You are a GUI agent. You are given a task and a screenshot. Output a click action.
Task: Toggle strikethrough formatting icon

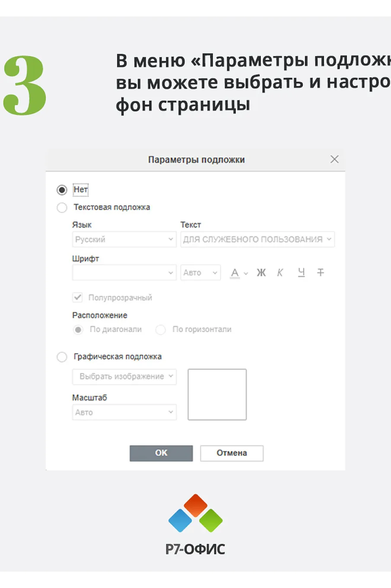[x=320, y=272]
